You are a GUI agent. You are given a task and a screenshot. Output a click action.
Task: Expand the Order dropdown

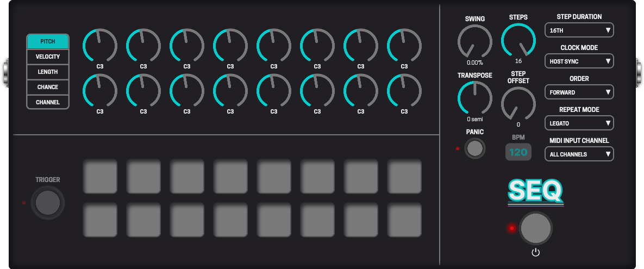579,92
